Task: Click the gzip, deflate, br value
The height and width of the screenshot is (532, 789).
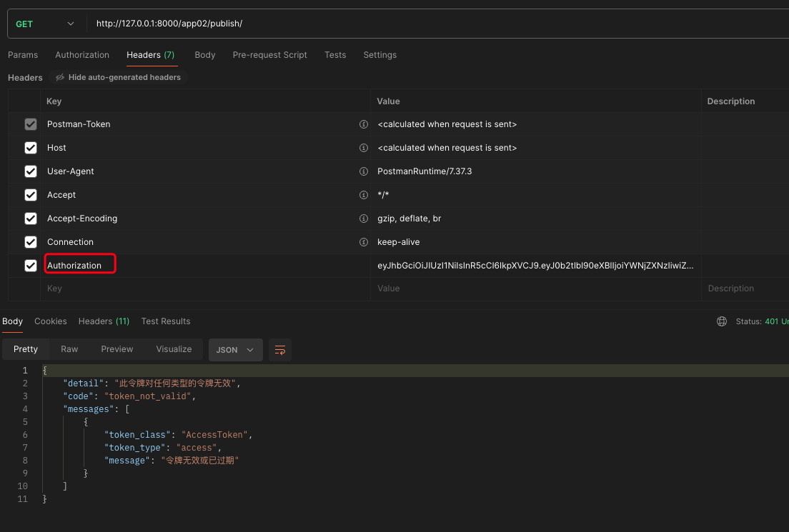Action: pos(409,219)
